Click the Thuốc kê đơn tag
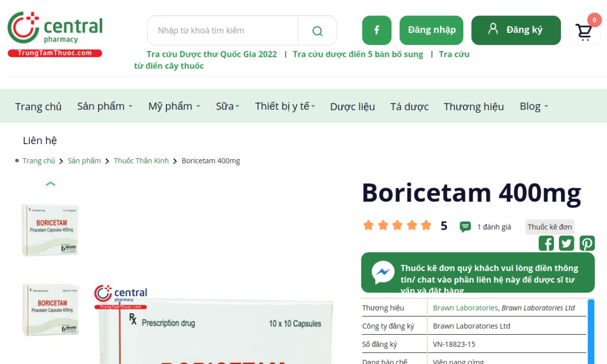The image size is (607, 364). point(550,227)
